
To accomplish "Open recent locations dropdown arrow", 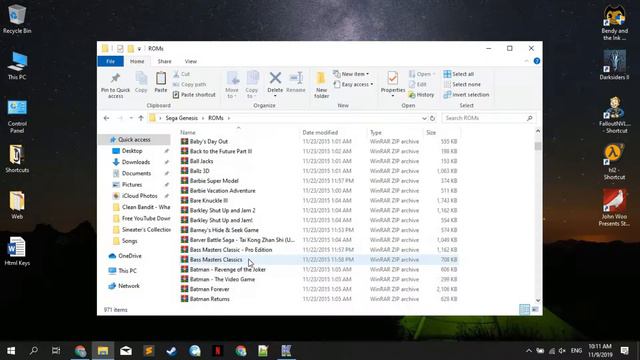I will click(131, 118).
